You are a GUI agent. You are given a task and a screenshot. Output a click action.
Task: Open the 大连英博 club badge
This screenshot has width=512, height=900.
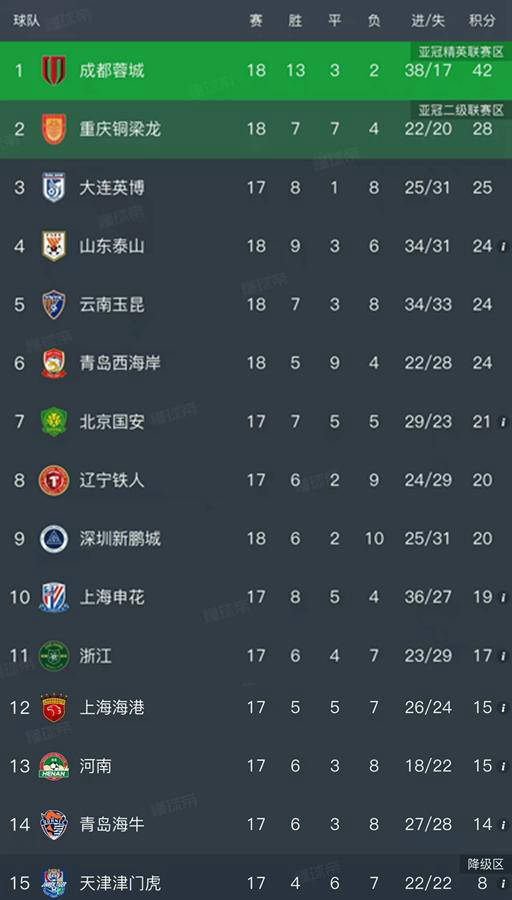click(54, 188)
